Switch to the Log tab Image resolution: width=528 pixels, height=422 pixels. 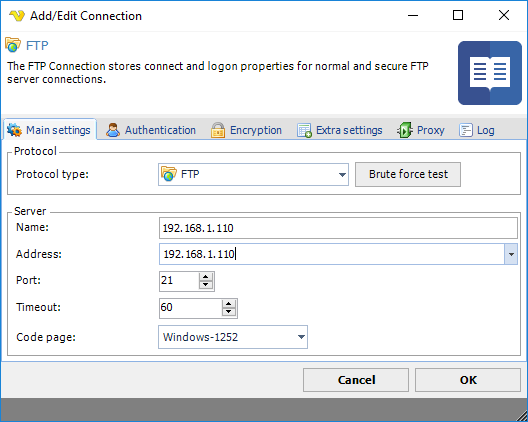477,130
